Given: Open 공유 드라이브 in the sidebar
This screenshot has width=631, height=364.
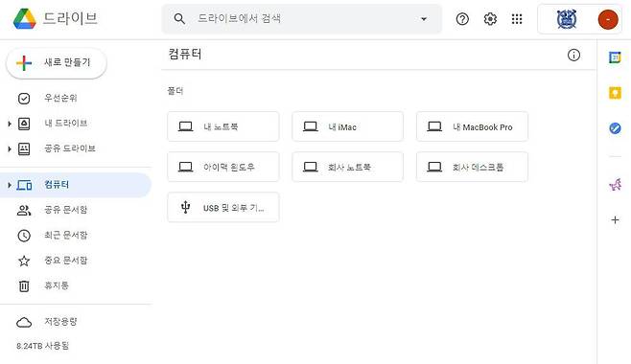Looking at the screenshot, I should click(x=76, y=148).
